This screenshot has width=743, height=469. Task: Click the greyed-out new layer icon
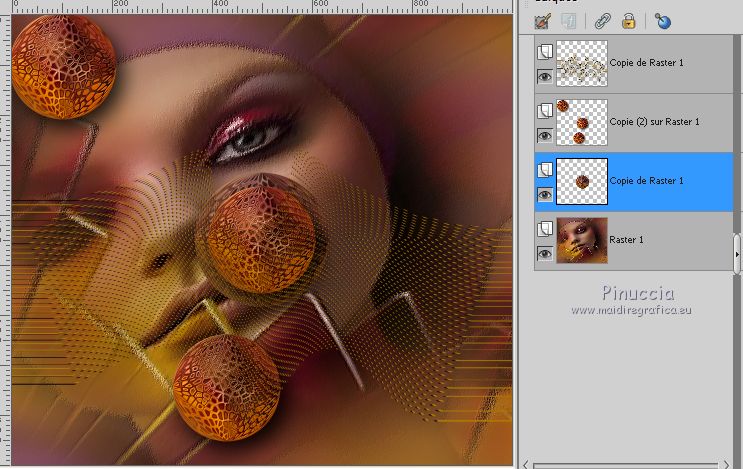coord(569,21)
